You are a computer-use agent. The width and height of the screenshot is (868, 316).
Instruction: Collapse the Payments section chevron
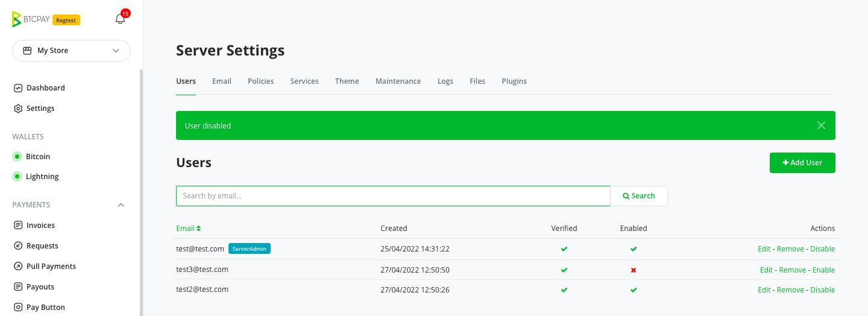point(121,205)
